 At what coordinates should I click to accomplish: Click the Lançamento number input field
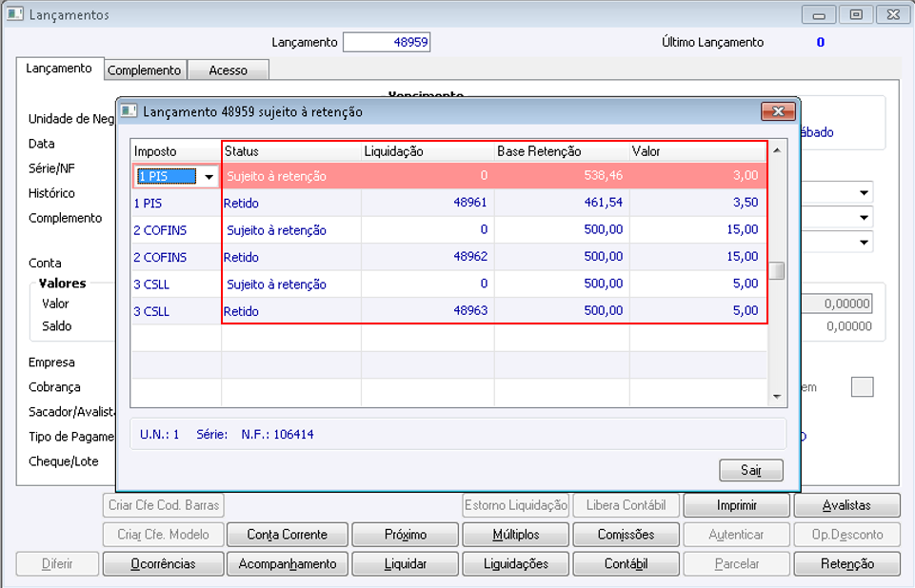point(387,42)
